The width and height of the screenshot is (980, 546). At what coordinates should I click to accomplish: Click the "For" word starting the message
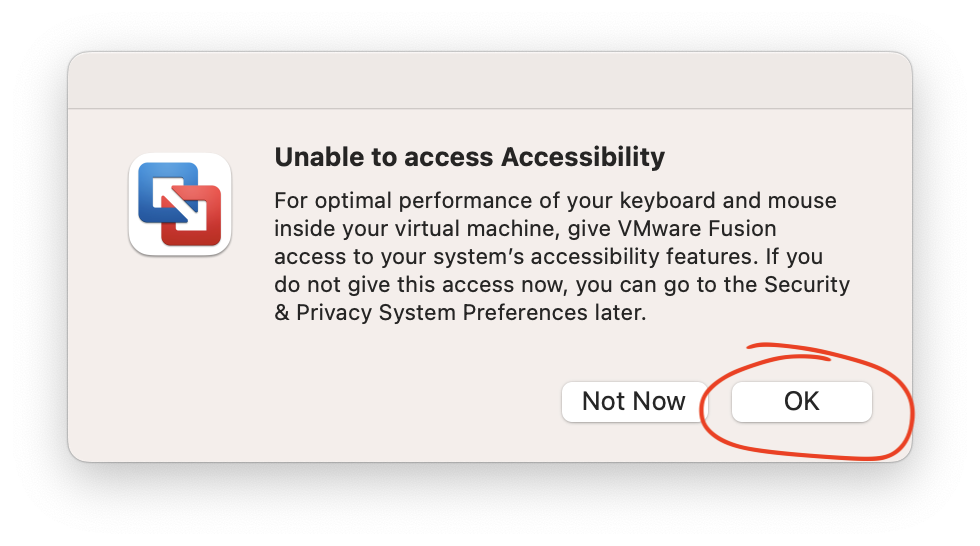pos(290,201)
